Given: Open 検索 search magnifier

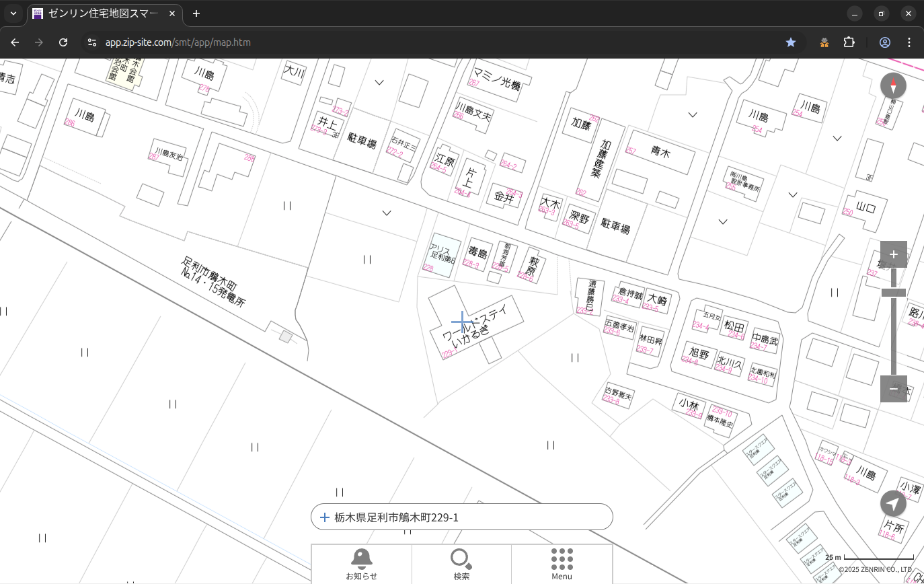Looking at the screenshot, I should click(461, 564).
